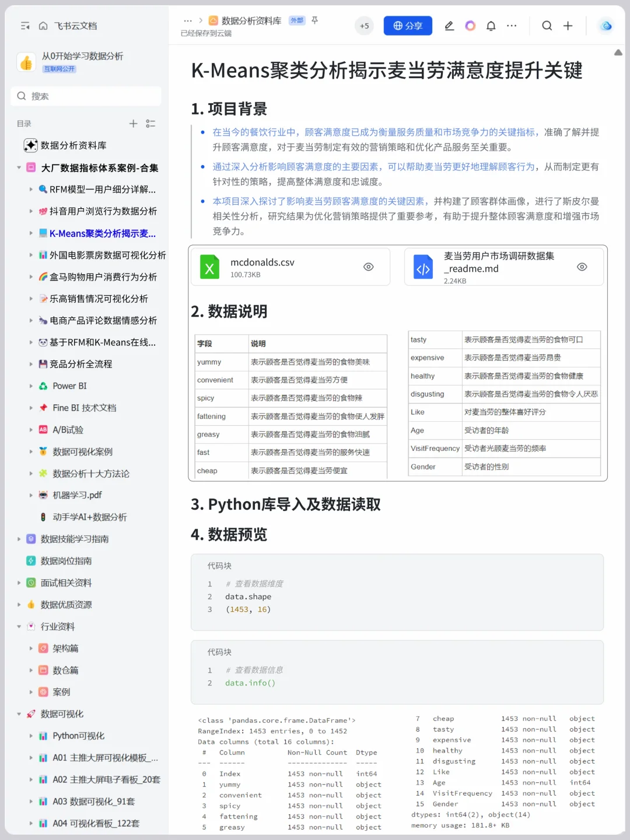Open the 竞品分析全流程 page
Screen dimensions: 630x840
tap(80, 364)
